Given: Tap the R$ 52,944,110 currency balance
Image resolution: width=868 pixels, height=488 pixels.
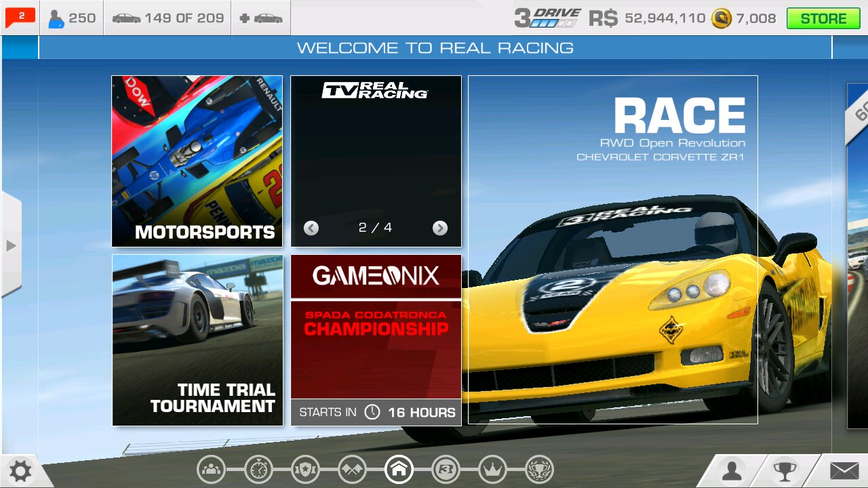Looking at the screenshot, I should pos(647,18).
